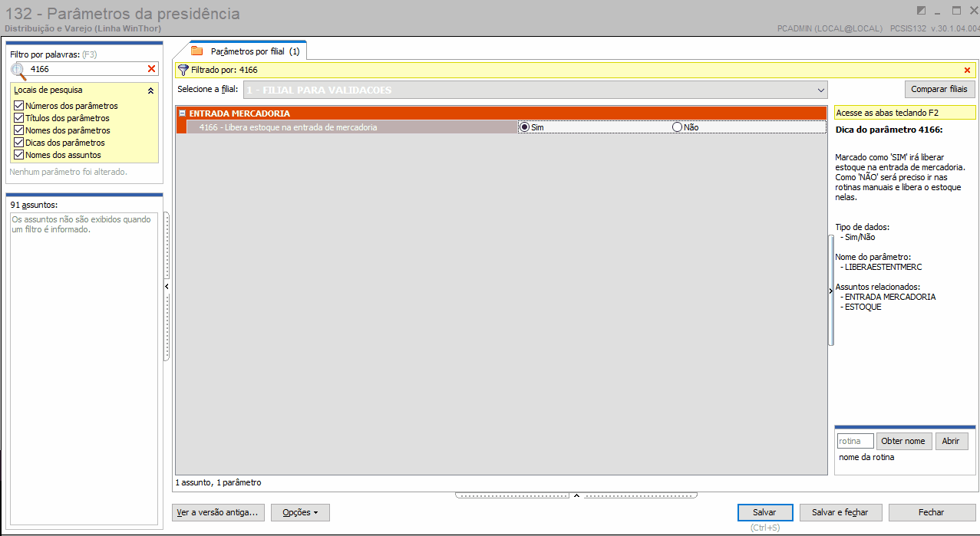Screen dimensions: 980x536
Task: Click the magnifying glass search icon
Action: click(18, 70)
